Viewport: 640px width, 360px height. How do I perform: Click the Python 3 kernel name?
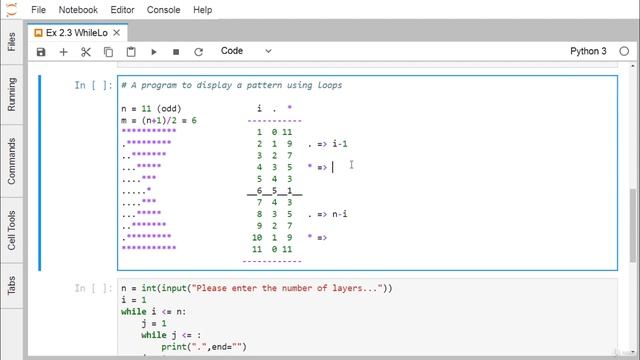click(x=588, y=51)
